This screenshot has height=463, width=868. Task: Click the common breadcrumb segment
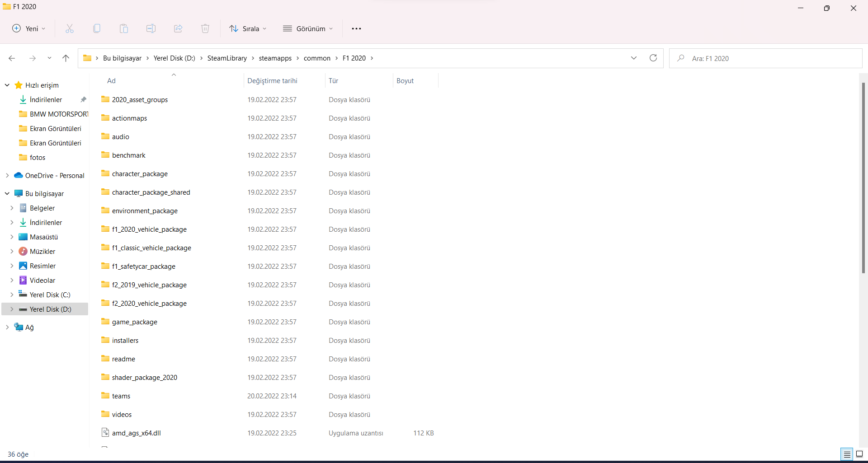click(317, 58)
